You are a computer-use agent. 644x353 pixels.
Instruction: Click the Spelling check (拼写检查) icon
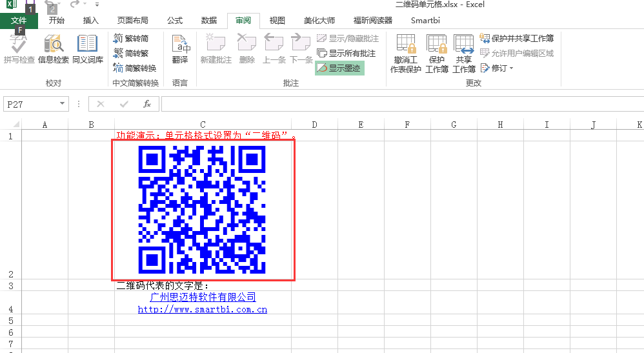[19, 49]
